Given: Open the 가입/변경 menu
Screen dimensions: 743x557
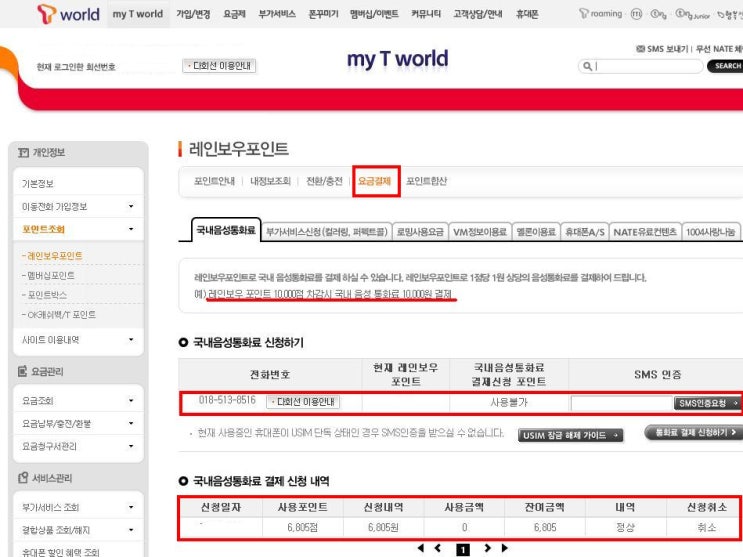Looking at the screenshot, I should [193, 14].
